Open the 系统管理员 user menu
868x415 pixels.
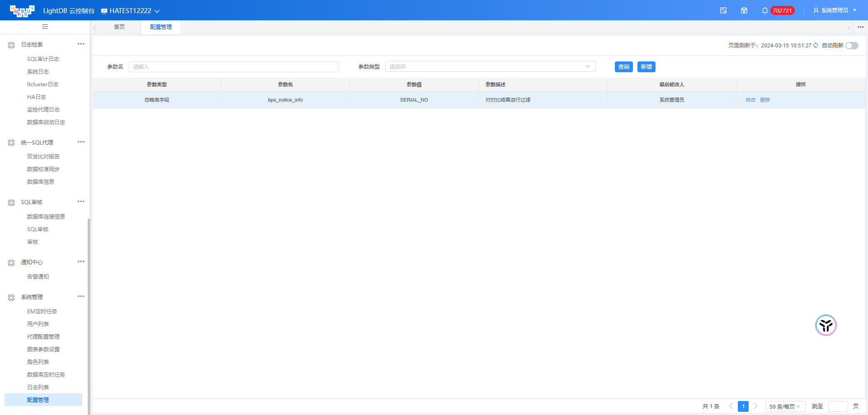pyautogui.click(x=835, y=10)
